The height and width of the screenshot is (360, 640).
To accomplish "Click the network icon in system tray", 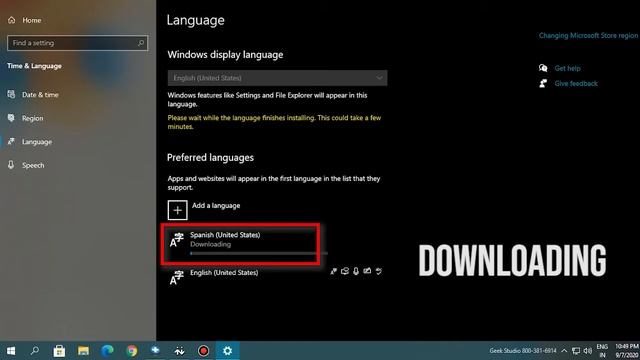I will (x=576, y=351).
